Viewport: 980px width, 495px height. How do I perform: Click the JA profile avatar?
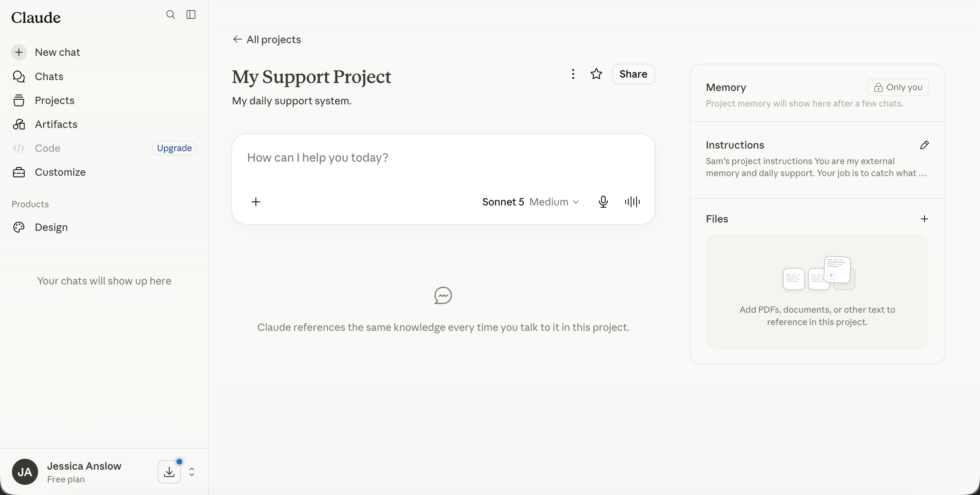pos(25,472)
